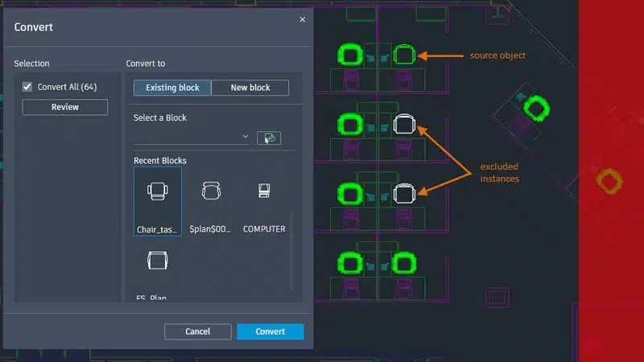This screenshot has height=362, width=644.
Task: Click the select block from drawing icon
Action: (x=269, y=138)
